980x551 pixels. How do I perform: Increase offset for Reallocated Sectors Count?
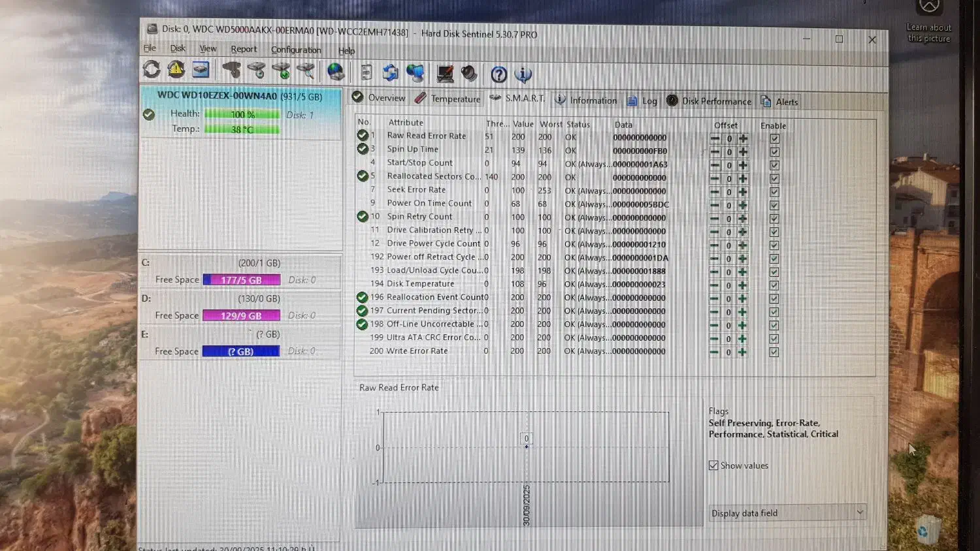[743, 178]
